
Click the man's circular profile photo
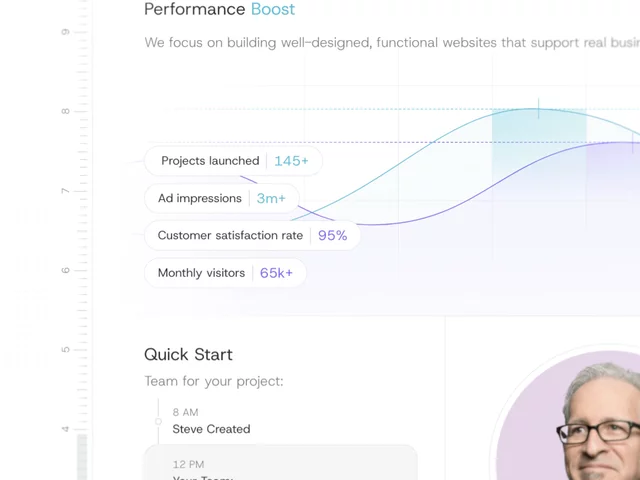[x=568, y=415]
